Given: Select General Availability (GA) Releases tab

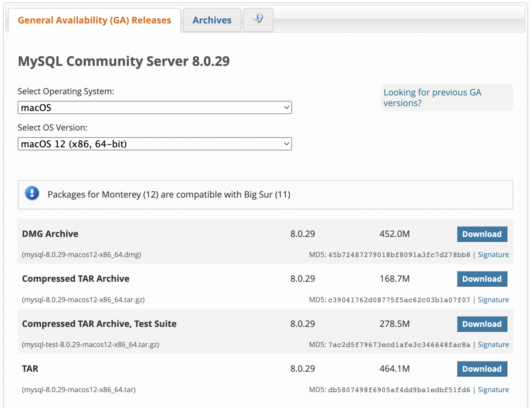Looking at the screenshot, I should [94, 20].
